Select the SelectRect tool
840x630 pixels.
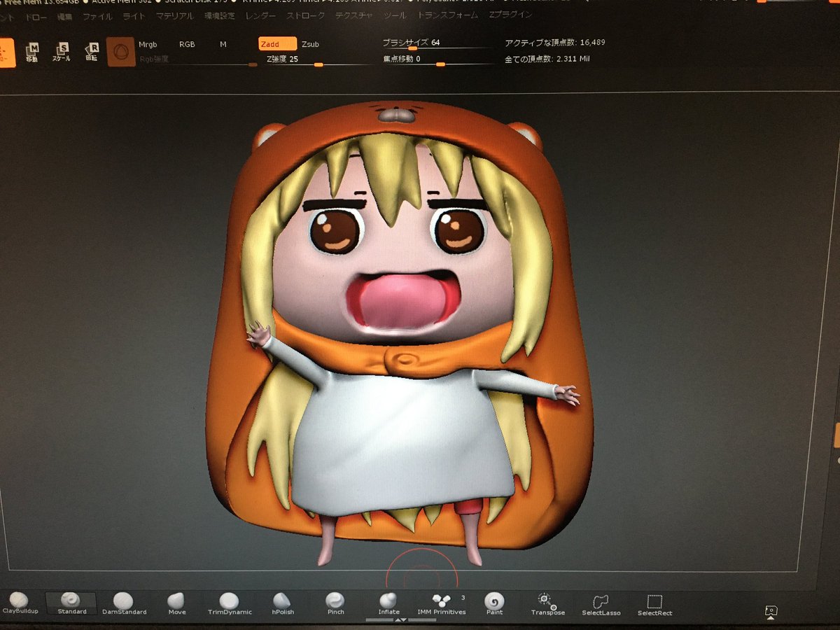[x=654, y=607]
